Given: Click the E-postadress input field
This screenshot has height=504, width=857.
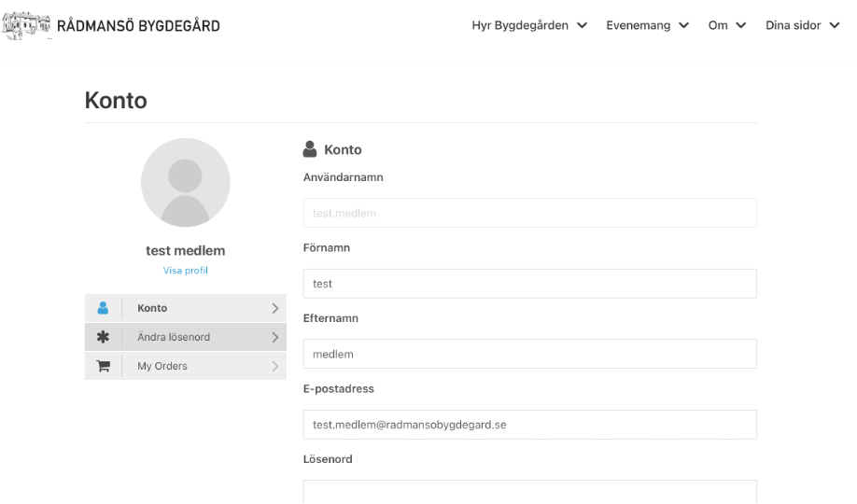Looking at the screenshot, I should 529,425.
